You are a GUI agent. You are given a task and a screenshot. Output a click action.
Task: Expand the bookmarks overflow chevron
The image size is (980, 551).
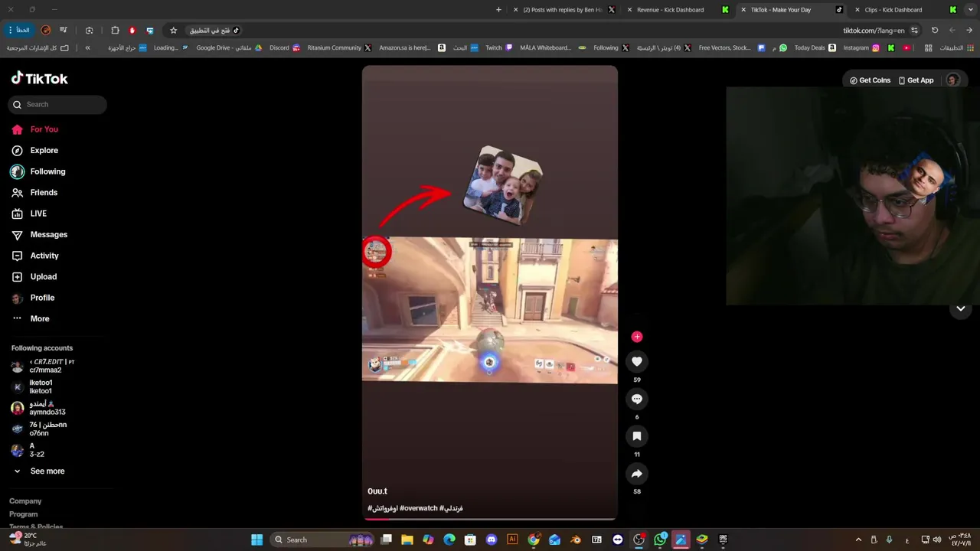[87, 47]
